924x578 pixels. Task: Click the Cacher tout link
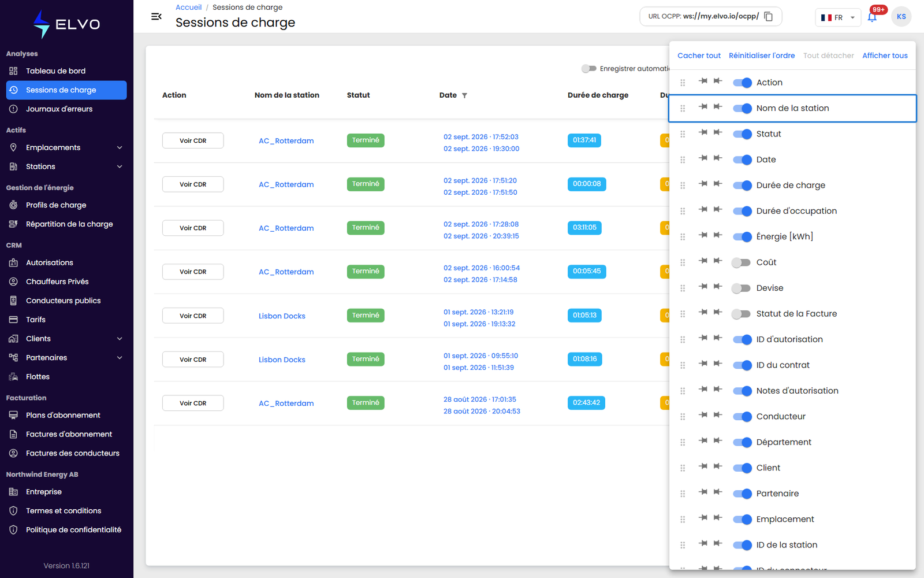pyautogui.click(x=699, y=55)
